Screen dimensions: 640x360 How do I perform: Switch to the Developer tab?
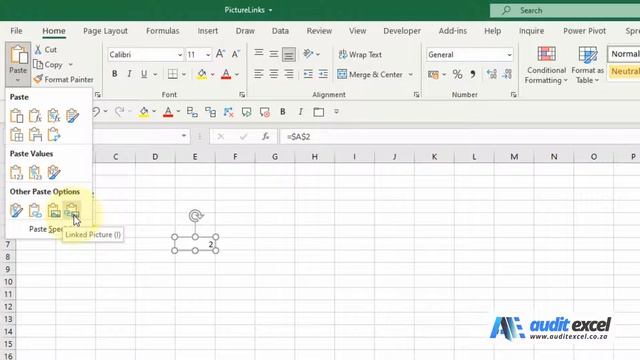pos(402,31)
